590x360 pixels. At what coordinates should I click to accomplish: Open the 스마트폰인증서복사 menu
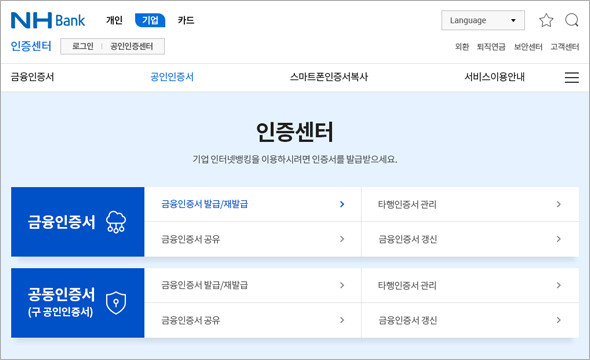tap(328, 77)
